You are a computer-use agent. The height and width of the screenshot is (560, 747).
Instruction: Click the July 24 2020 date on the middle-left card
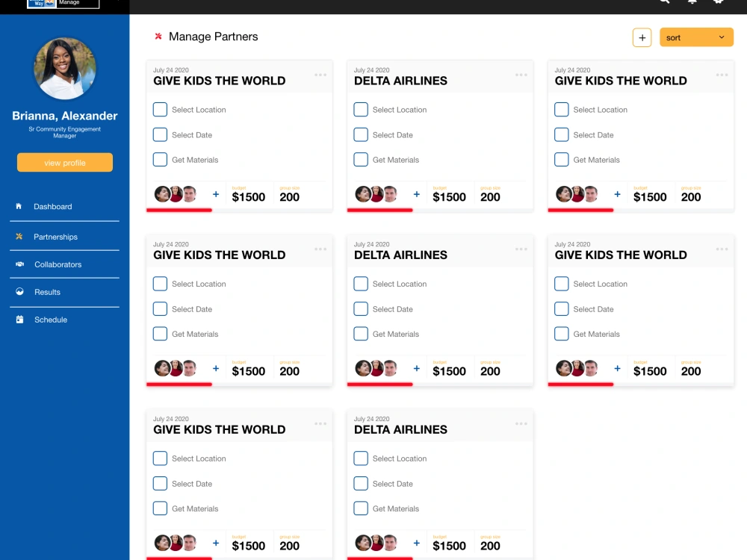(x=170, y=244)
